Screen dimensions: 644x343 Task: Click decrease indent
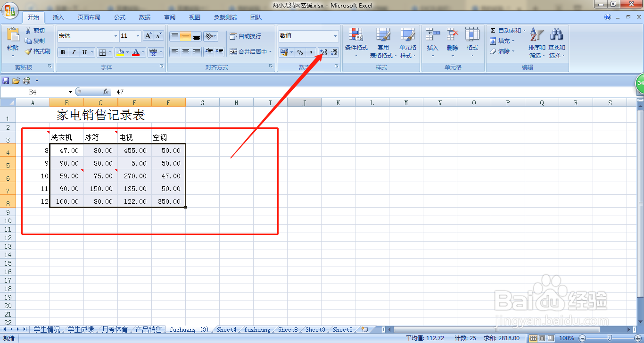(209, 52)
